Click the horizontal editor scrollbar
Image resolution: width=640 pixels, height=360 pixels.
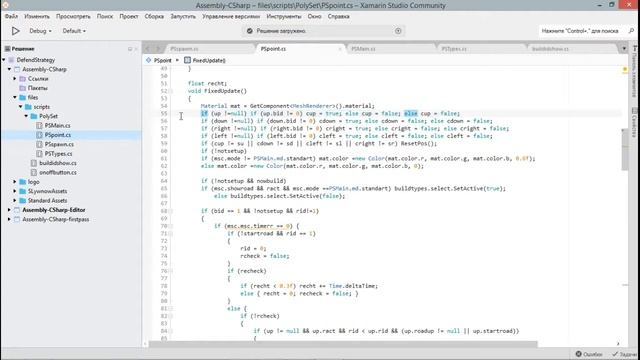tap(343, 344)
